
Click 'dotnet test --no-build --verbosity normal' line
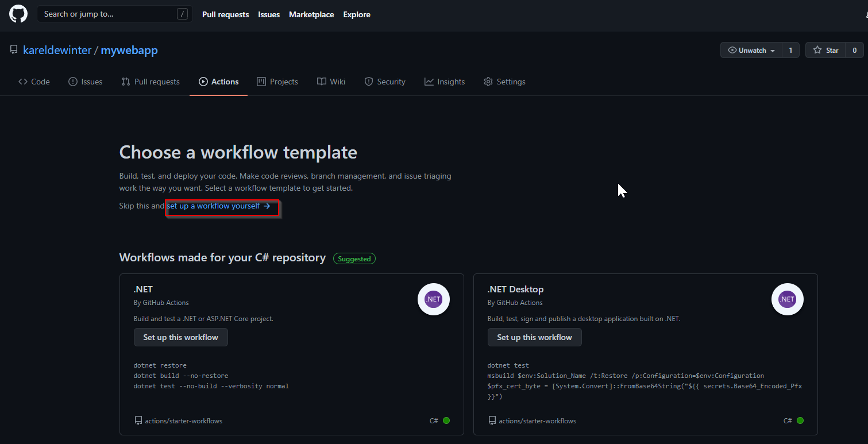click(211, 386)
